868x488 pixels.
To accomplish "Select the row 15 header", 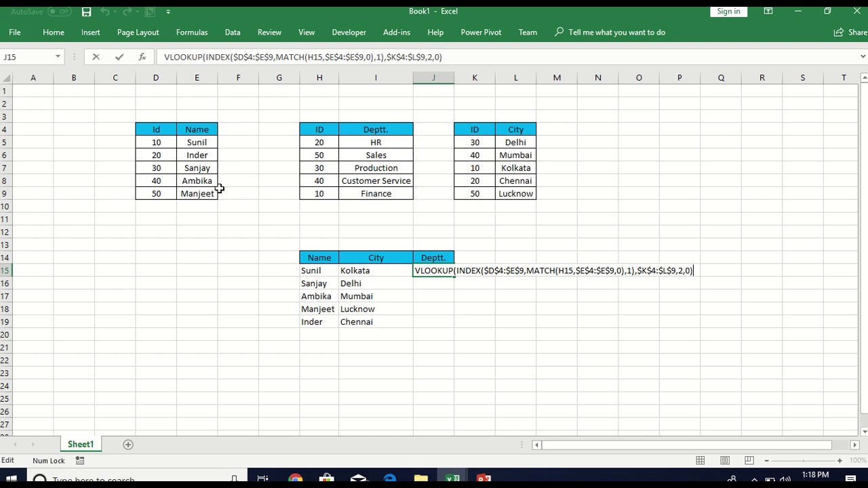I will pos(5,270).
